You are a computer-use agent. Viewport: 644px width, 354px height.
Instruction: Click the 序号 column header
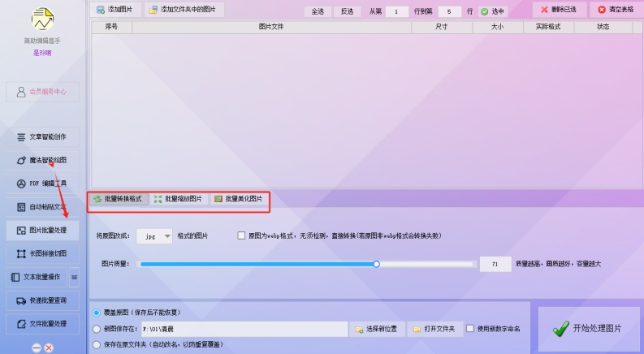tap(111, 27)
